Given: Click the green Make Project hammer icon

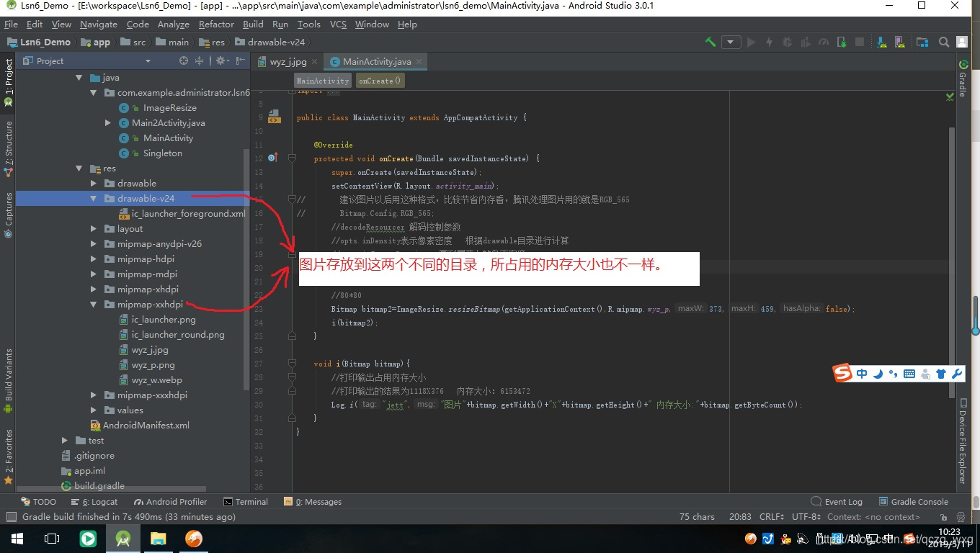Looking at the screenshot, I should [710, 42].
